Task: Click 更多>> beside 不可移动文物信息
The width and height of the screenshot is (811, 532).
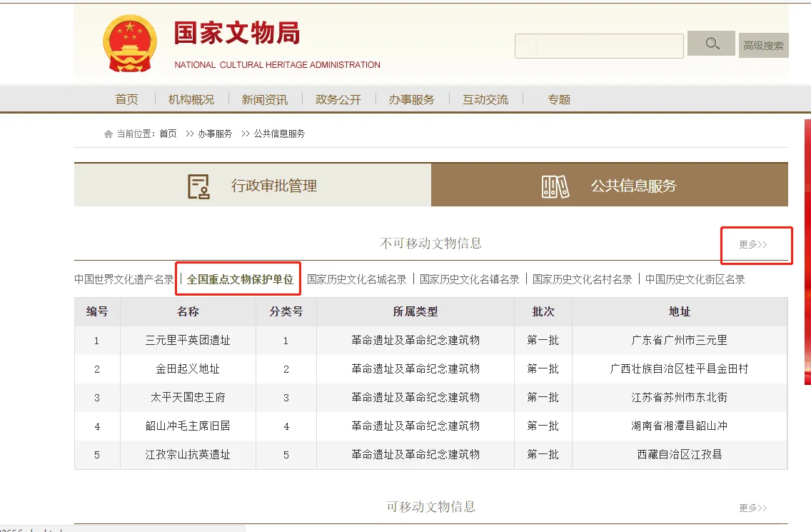Action: coord(753,244)
